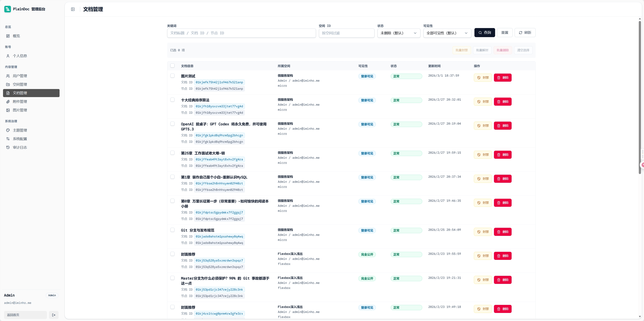This screenshot has width=644, height=321.
Task: Collapse the sidebar panel icon
Action: coord(73,9)
